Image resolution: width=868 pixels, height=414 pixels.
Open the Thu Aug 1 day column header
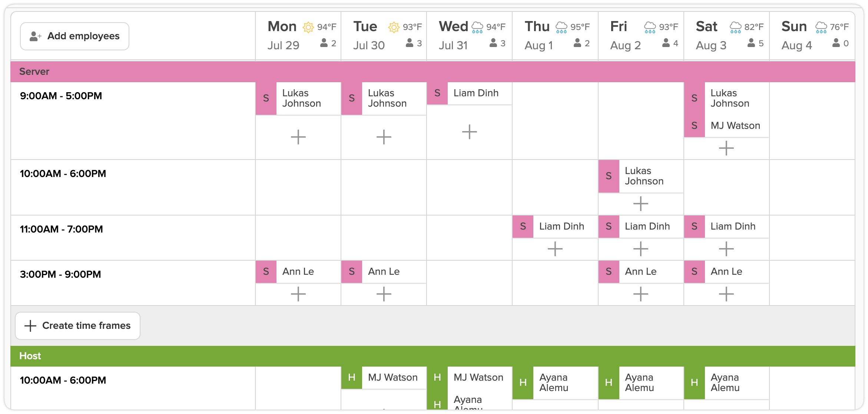(555, 36)
